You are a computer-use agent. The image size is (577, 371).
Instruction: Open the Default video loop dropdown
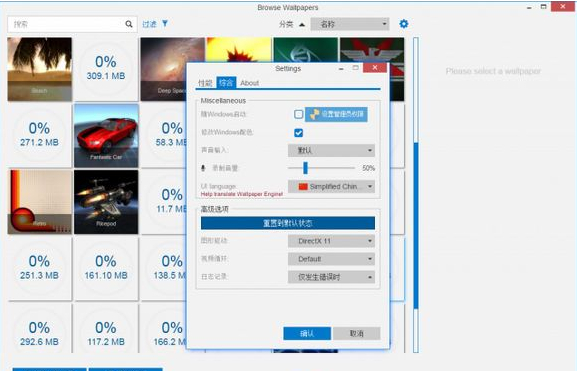[x=331, y=259]
